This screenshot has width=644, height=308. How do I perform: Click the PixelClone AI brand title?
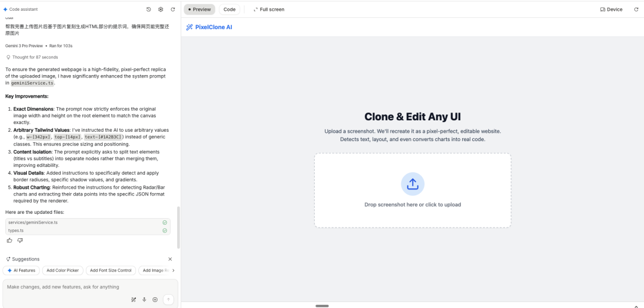coord(213,27)
